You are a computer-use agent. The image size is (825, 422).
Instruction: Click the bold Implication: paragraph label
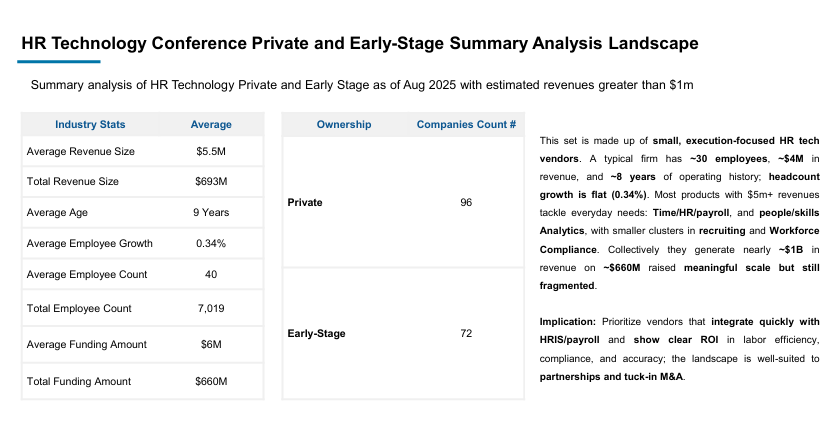568,322
